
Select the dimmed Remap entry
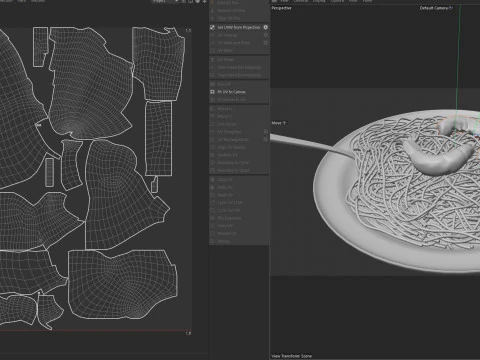coord(223,241)
